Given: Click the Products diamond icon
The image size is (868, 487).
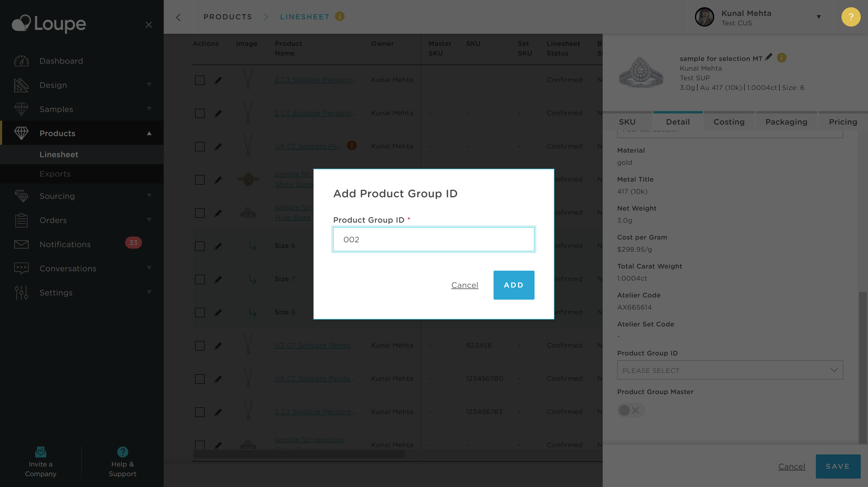Looking at the screenshot, I should tap(21, 133).
